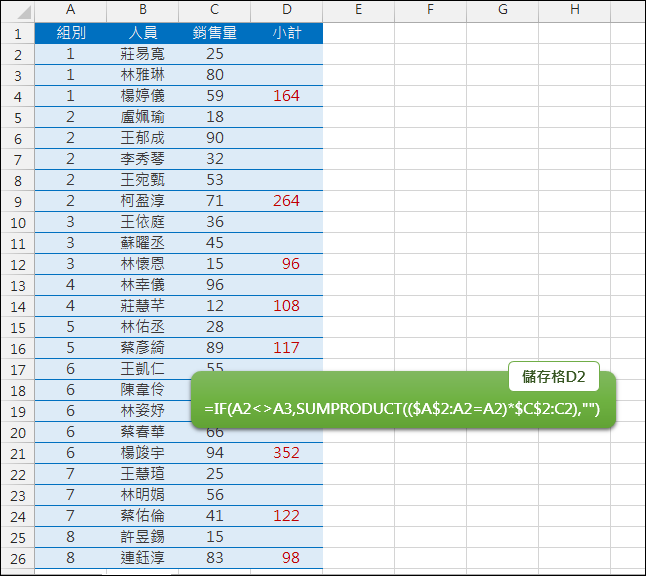Select row 21 header

(18, 453)
